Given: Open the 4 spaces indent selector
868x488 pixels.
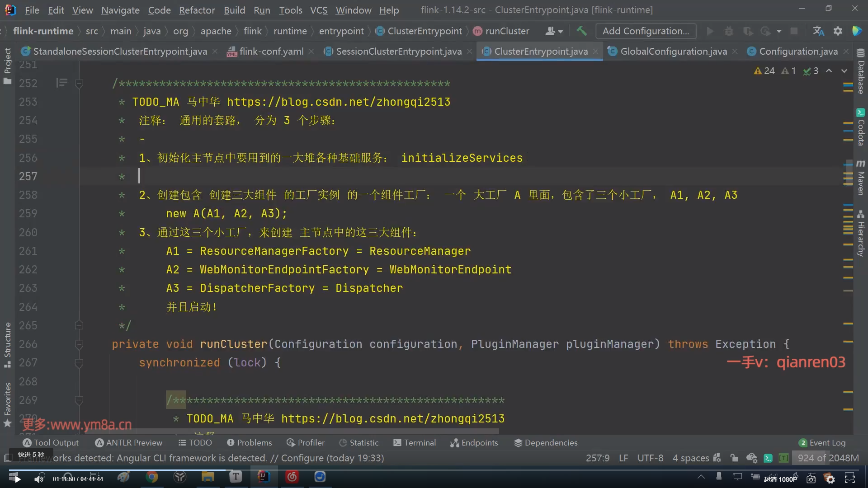Looking at the screenshot, I should [x=690, y=458].
